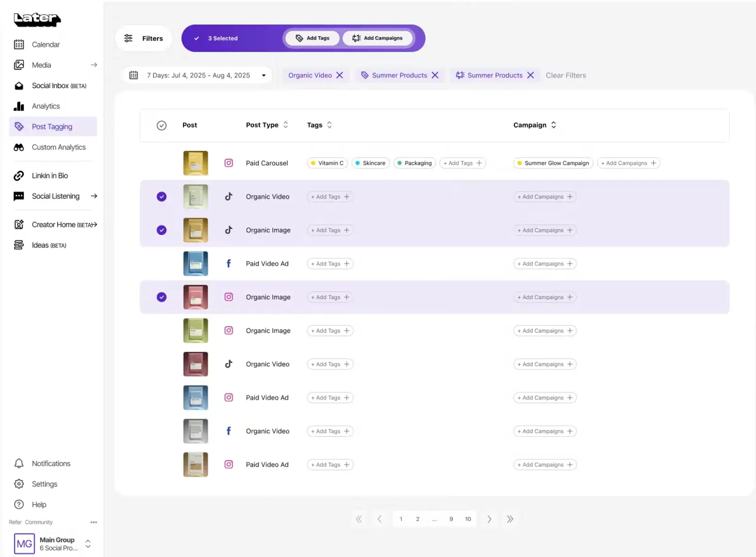Click the Ideas icon in sidebar
Image resolution: width=756 pixels, height=557 pixels.
19,245
